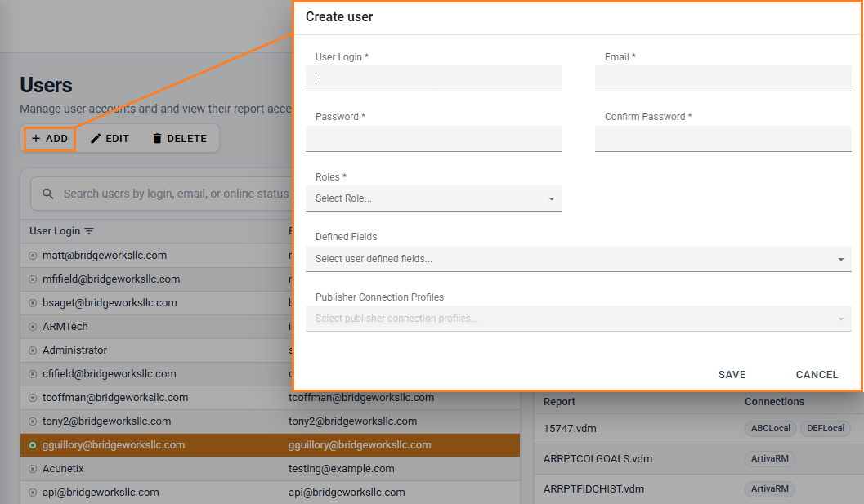Click ArtivaRM chip for ARRPTCOLGOALS.vdm

(x=770, y=459)
